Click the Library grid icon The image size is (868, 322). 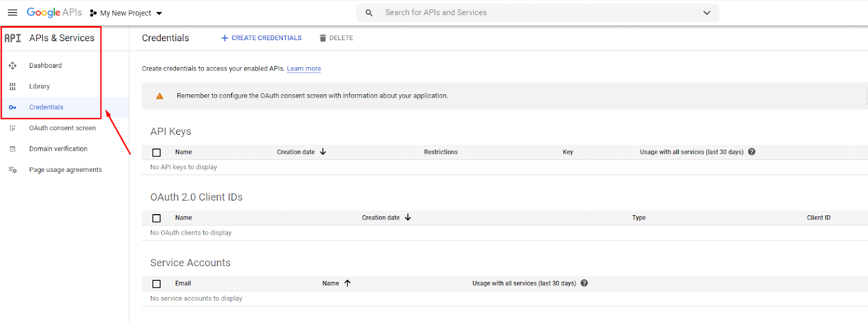(x=12, y=86)
